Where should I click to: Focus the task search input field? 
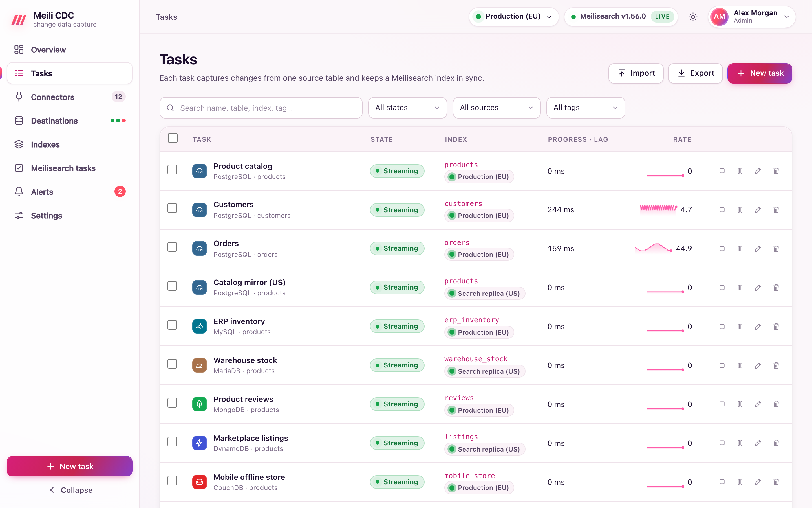[x=261, y=108]
